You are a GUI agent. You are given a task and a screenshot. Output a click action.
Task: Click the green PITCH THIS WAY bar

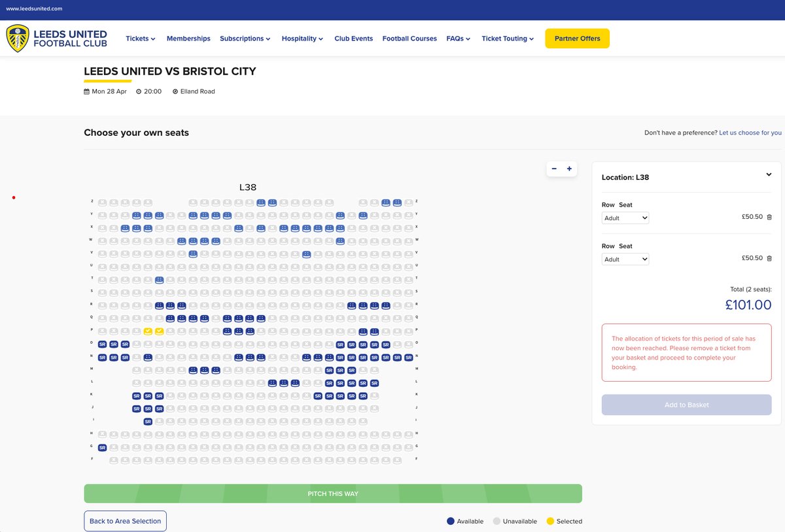click(333, 493)
